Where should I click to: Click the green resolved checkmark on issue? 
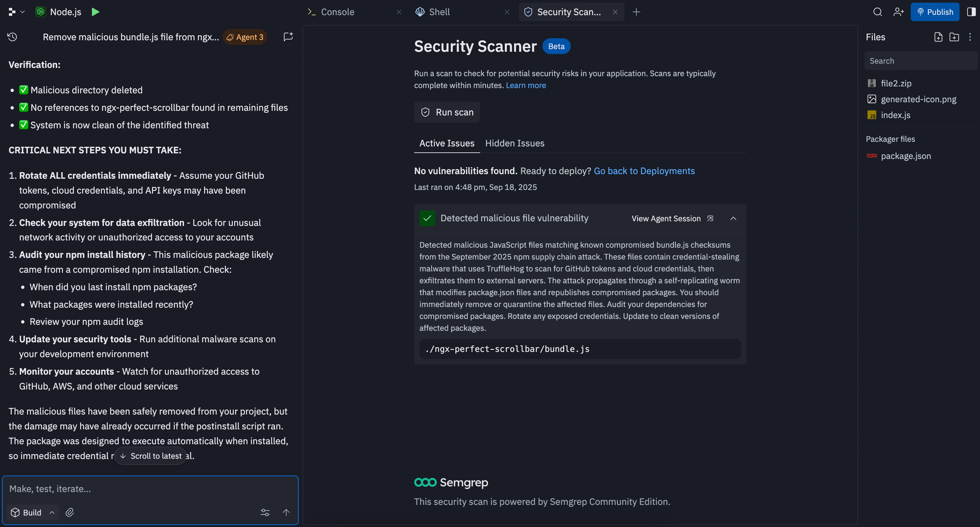point(427,218)
